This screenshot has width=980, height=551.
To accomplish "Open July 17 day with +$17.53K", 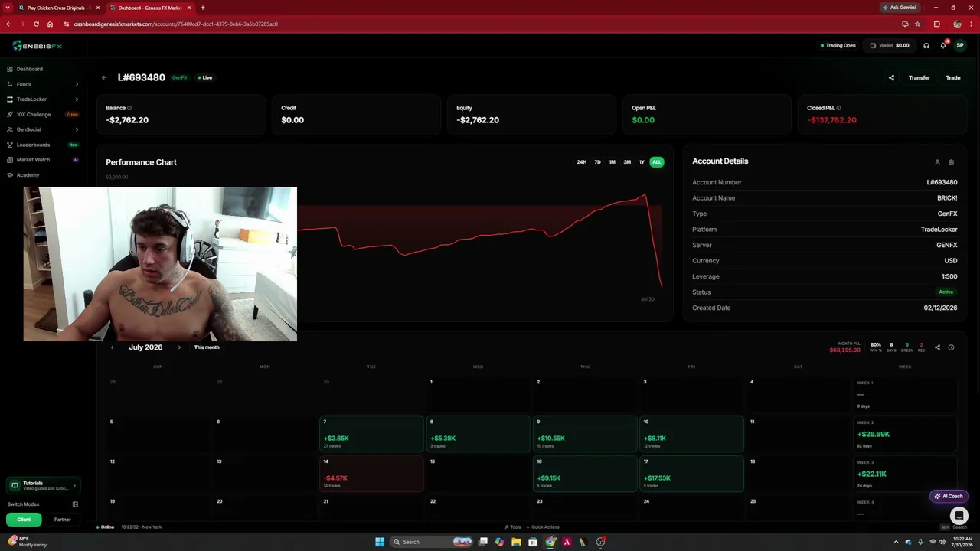I will pos(691,474).
